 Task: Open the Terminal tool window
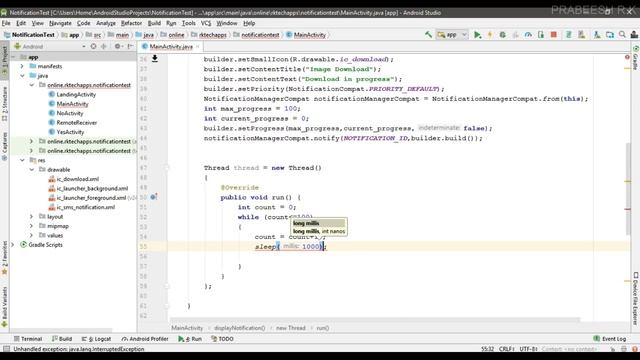tap(28, 339)
